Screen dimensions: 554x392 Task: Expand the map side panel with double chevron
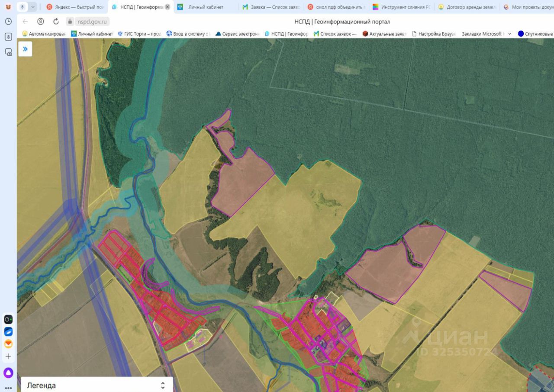(x=25, y=49)
